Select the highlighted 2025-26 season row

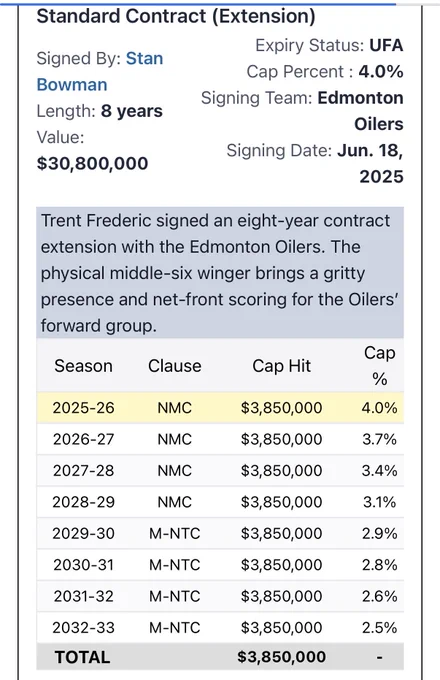click(220, 408)
